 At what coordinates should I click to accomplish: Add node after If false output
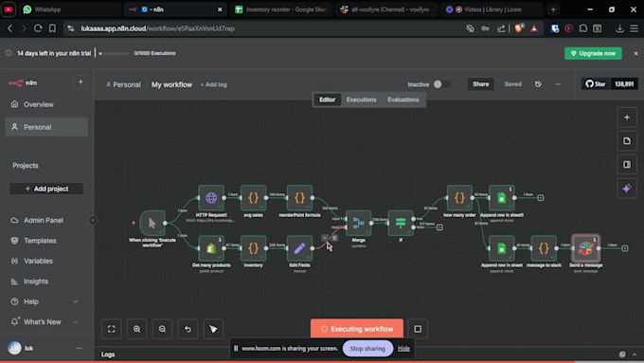[439, 227]
